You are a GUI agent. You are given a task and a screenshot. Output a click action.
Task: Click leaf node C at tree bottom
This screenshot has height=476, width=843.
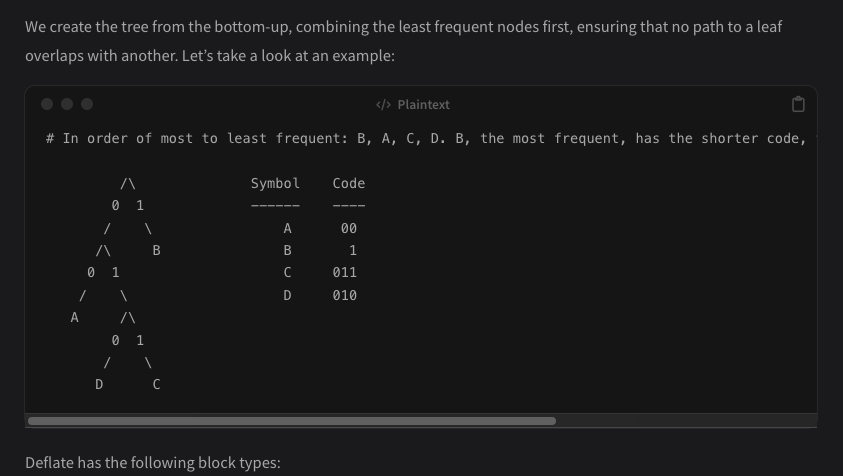[x=156, y=384]
